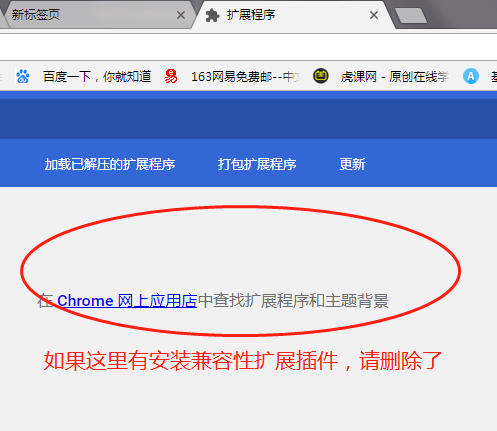
Task: Close the 新标签页 tab
Action: click(181, 15)
